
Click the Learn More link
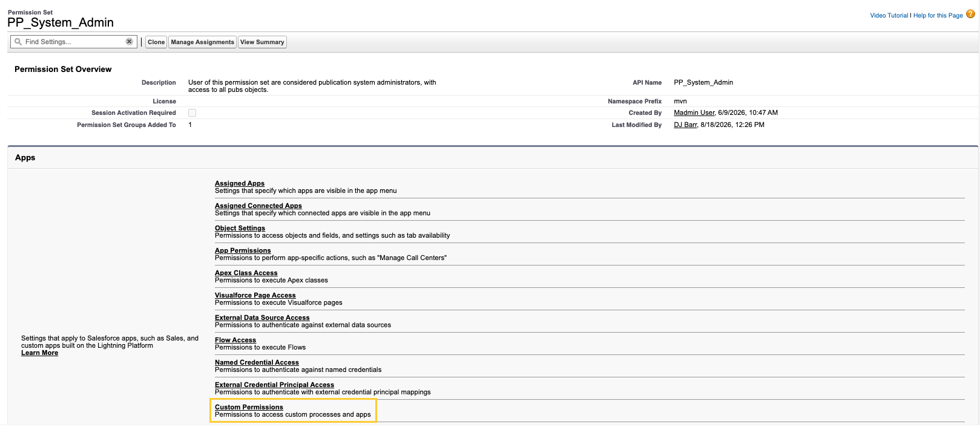(x=40, y=353)
